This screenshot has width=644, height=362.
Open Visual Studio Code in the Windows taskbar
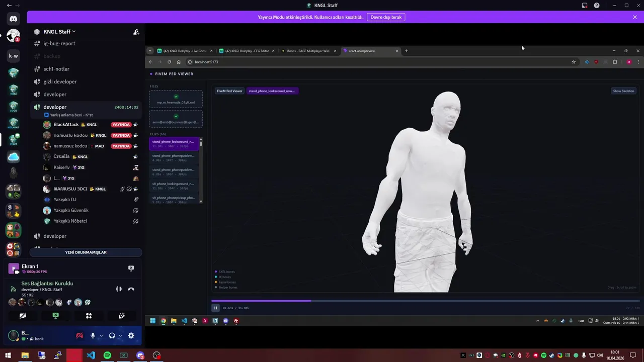[x=91, y=355]
